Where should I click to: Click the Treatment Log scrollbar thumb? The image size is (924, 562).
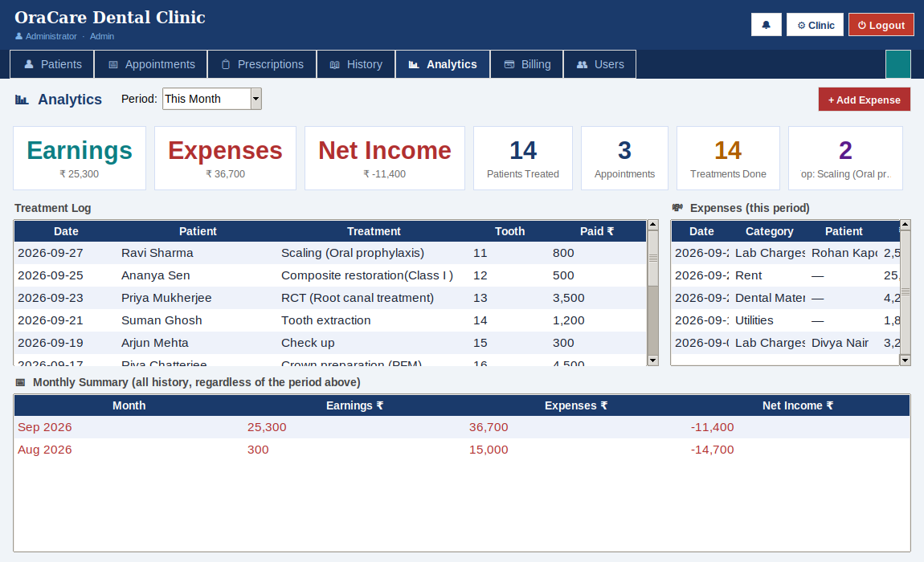652,258
